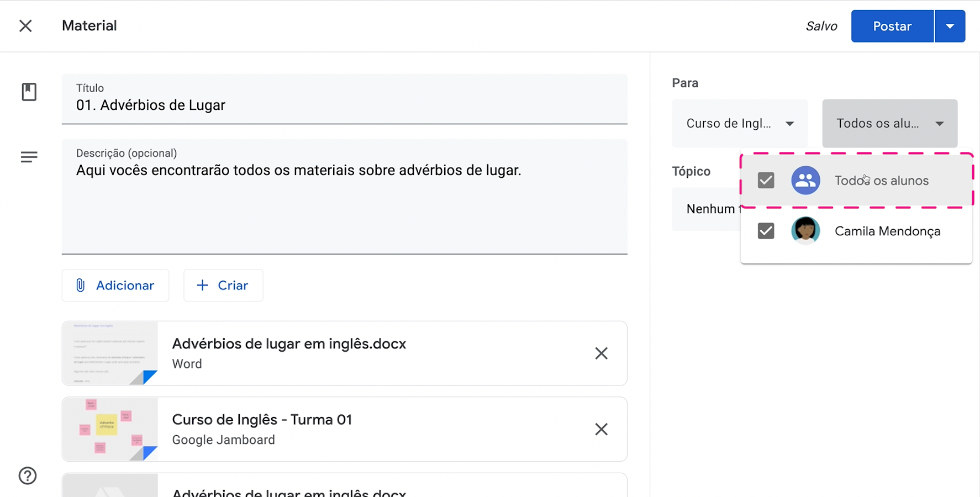Open the Jamboard thumbnail preview
The width and height of the screenshot is (980, 497).
110,429
